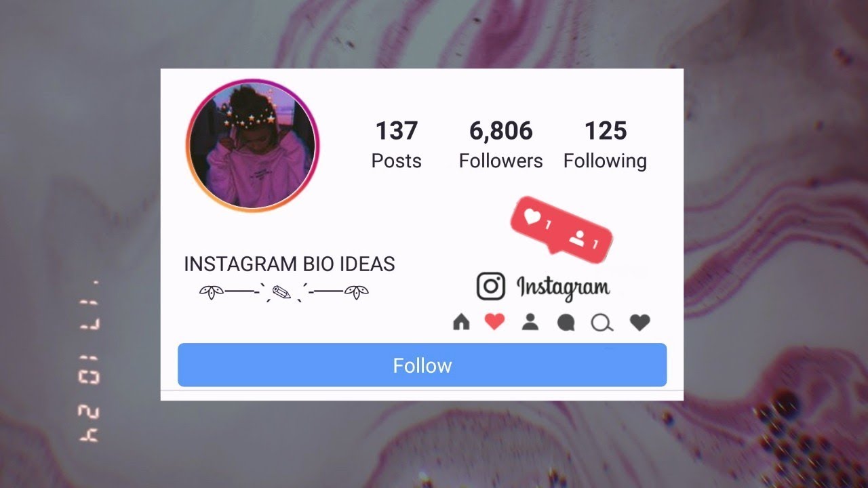Click the pencil symbol in bio divider
868x488 pixels.
click(x=282, y=292)
